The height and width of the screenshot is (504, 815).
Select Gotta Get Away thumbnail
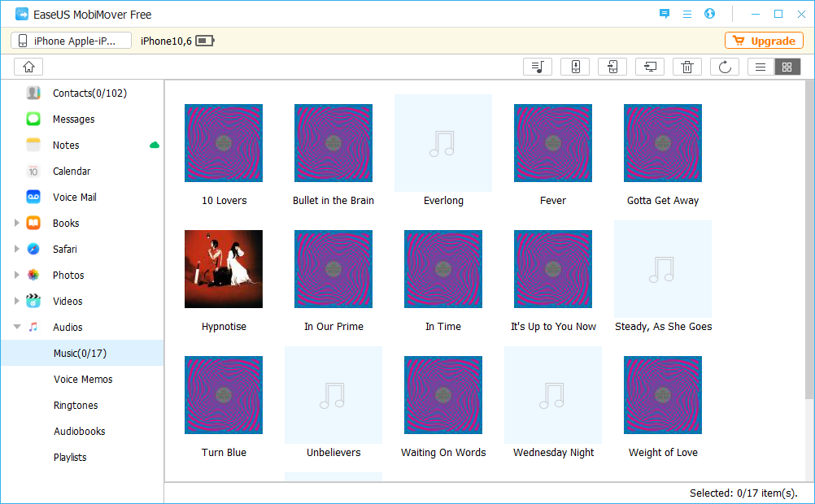pos(663,143)
